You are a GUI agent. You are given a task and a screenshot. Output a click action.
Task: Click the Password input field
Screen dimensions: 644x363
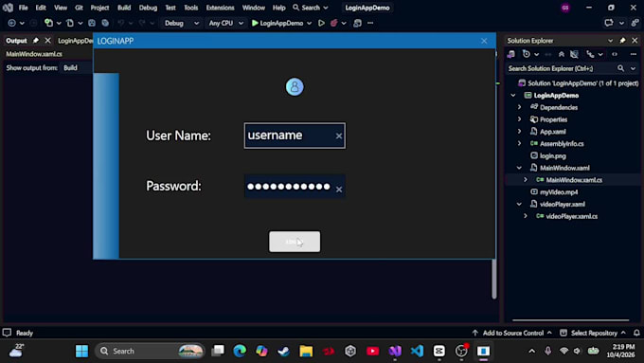295,187
